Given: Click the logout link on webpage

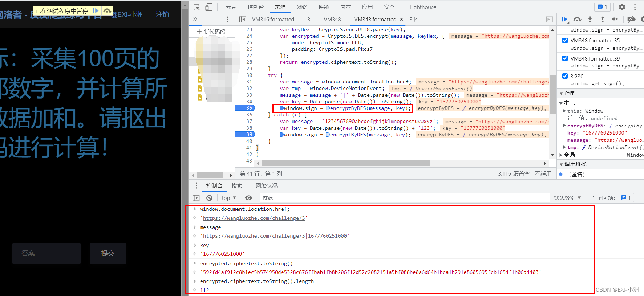Looking at the screenshot, I should [x=162, y=15].
